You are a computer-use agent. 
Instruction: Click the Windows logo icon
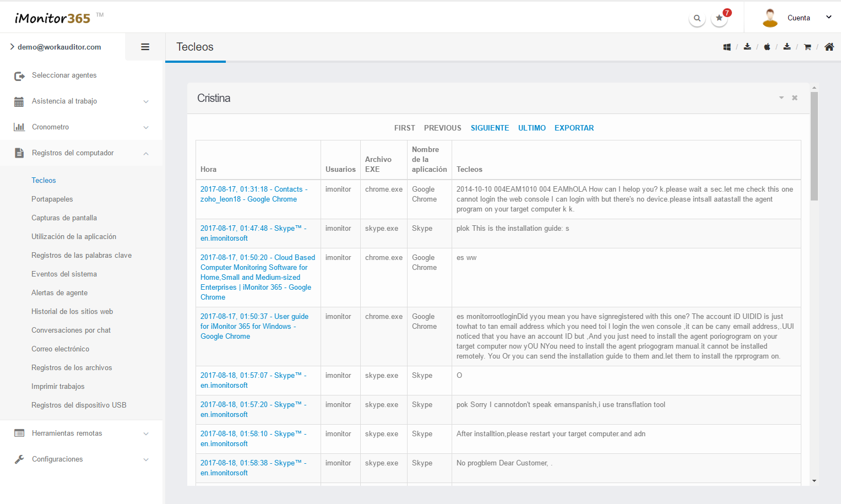727,47
